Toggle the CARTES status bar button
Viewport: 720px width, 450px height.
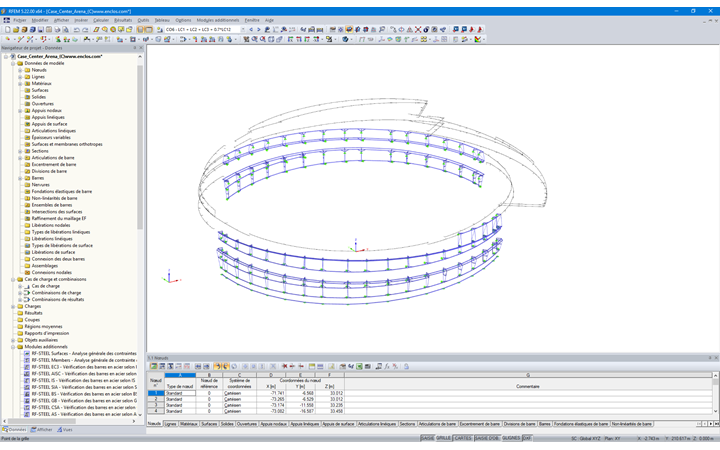coord(463,439)
